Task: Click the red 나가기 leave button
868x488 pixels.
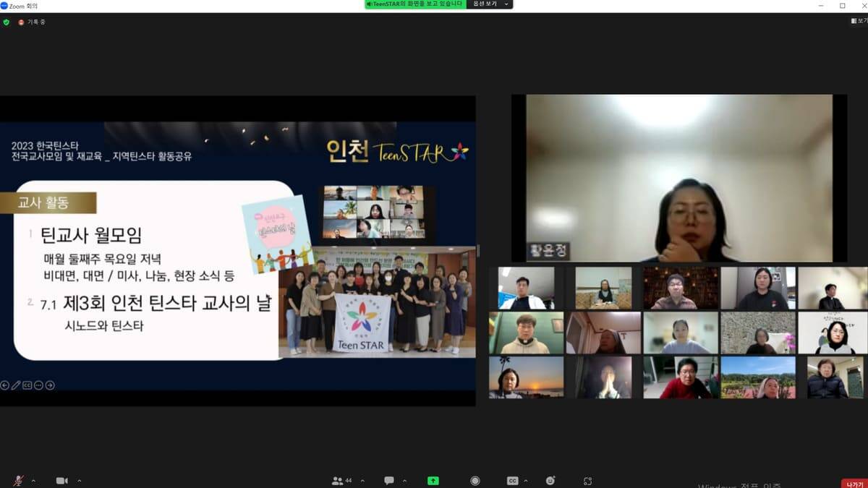Action: click(853, 484)
